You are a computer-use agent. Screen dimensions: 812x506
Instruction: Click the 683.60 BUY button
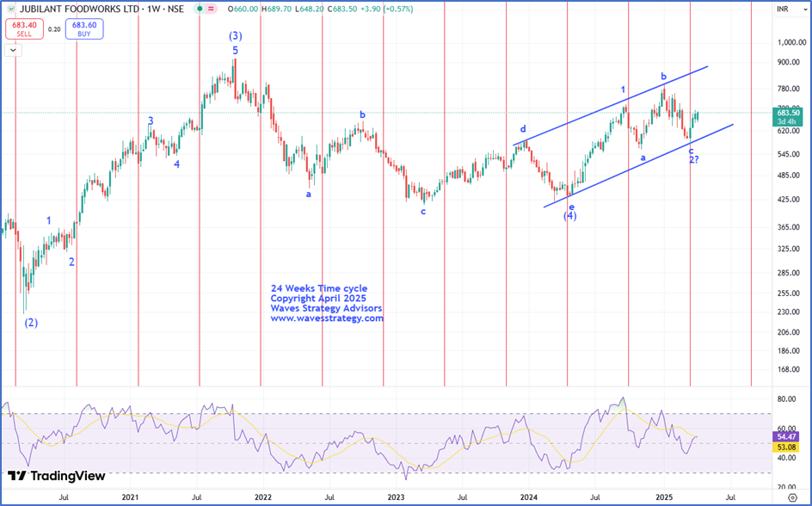click(x=84, y=29)
